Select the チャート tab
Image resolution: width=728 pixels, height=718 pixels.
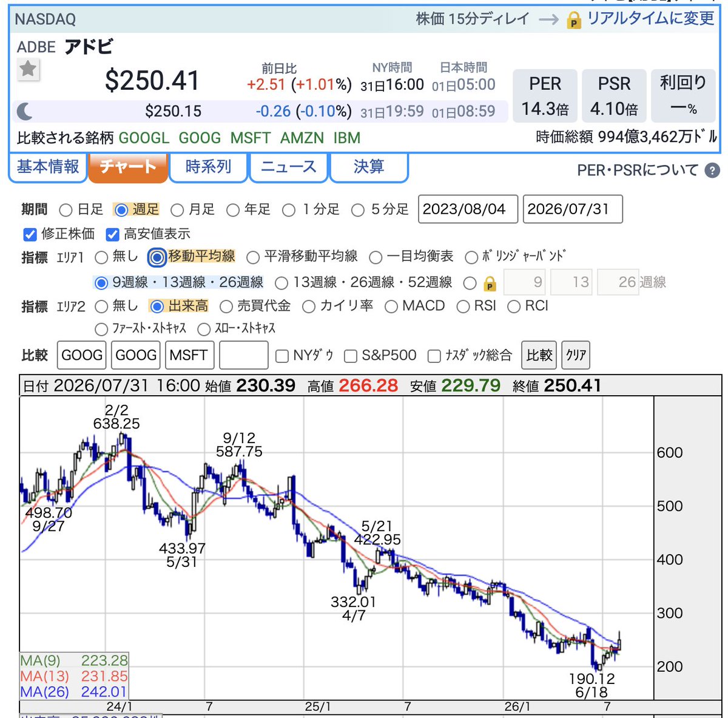pyautogui.click(x=128, y=167)
